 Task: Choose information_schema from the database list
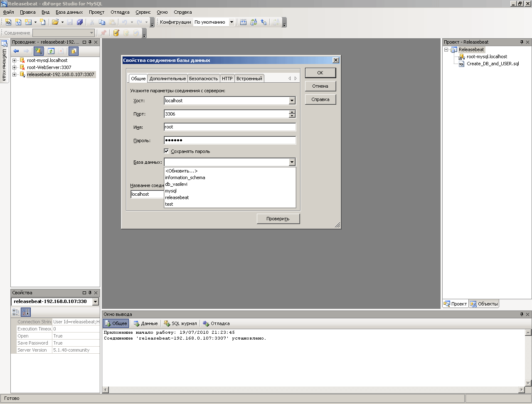[x=230, y=177]
